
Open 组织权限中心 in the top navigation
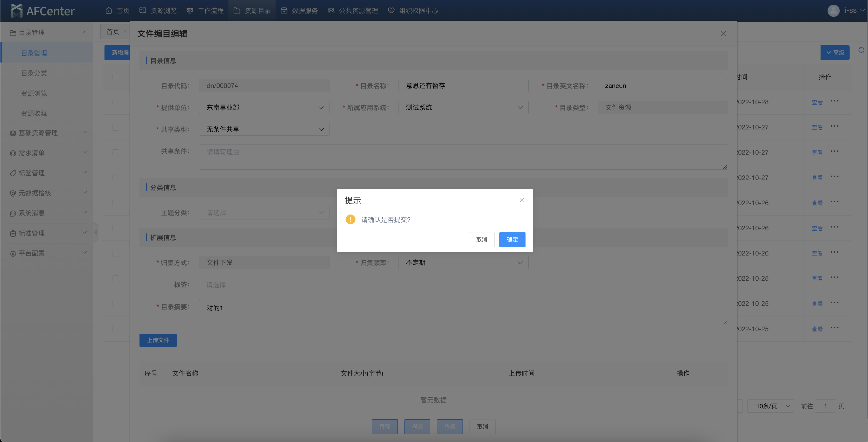pyautogui.click(x=413, y=10)
